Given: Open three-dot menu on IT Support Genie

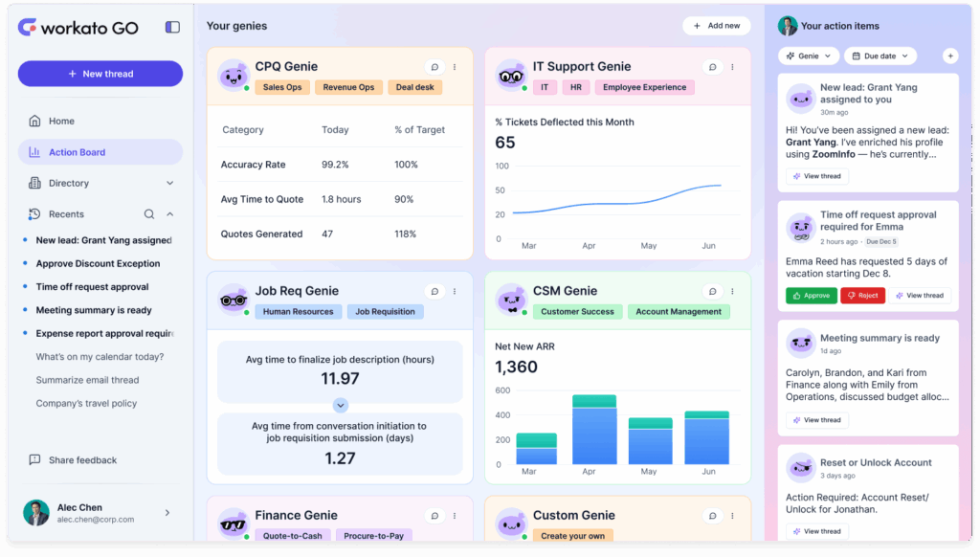Looking at the screenshot, I should coord(732,67).
